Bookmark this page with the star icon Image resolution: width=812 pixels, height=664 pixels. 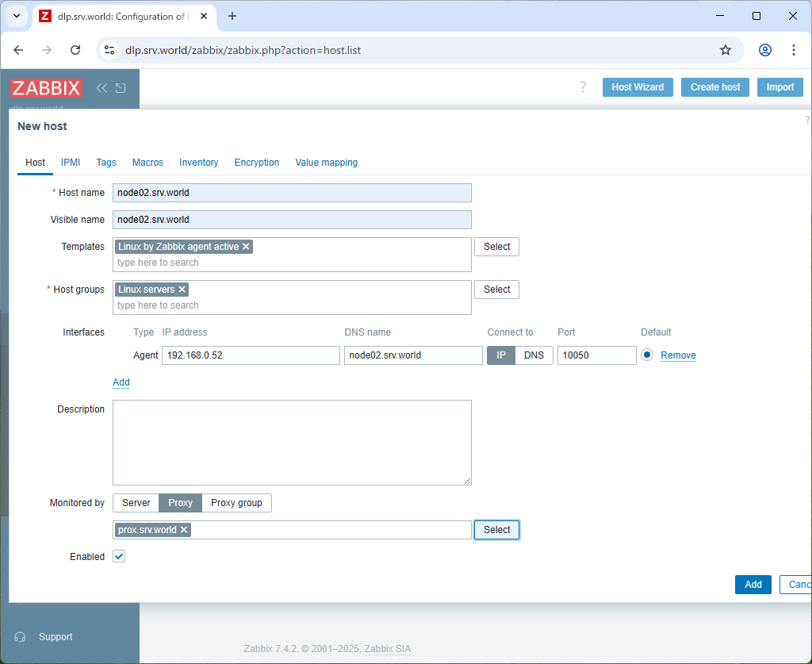click(x=725, y=50)
